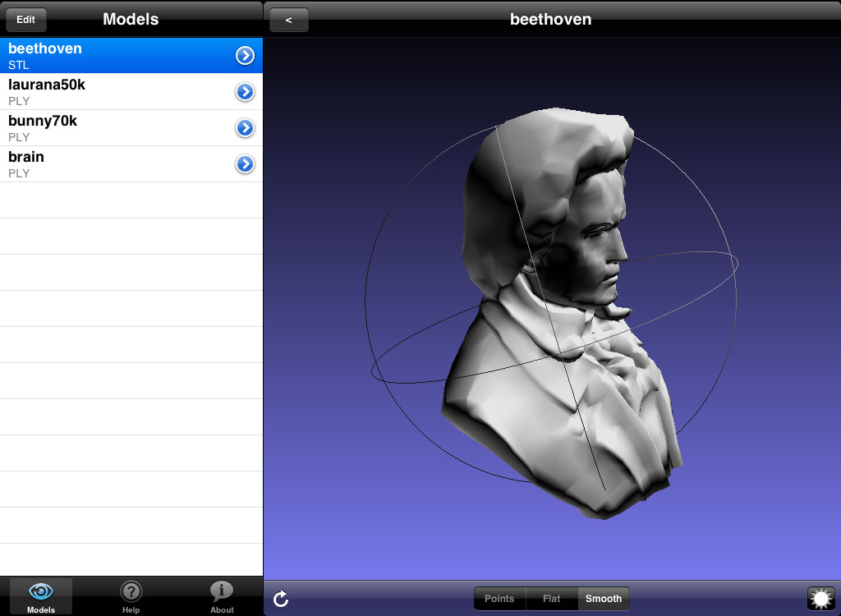Select the beethoven STL row
The height and width of the screenshot is (616, 841).
131,55
